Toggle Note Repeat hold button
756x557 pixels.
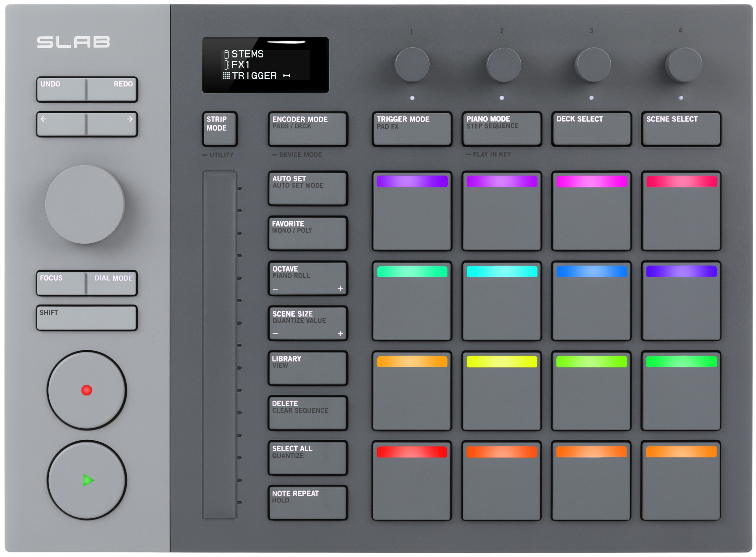click(x=307, y=502)
